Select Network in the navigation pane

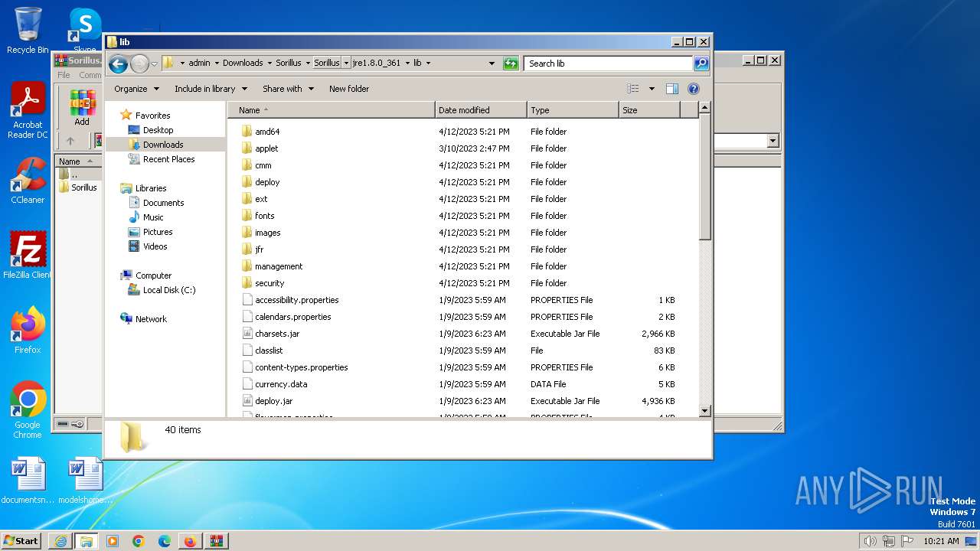point(151,319)
